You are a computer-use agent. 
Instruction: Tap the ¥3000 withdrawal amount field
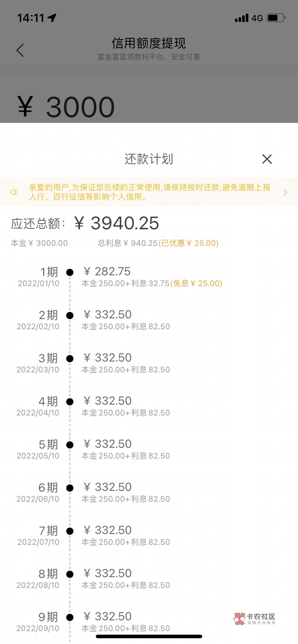[x=66, y=107]
